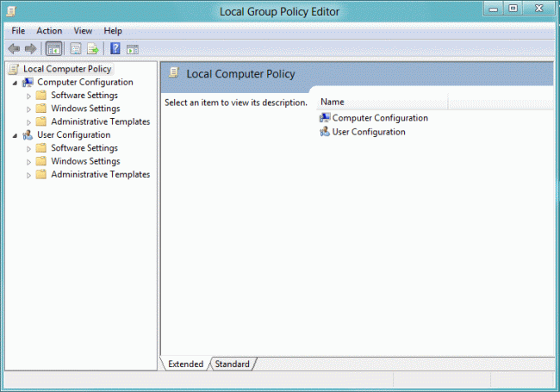Click the Export List toolbar icon
The height and width of the screenshot is (392, 560).
93,48
